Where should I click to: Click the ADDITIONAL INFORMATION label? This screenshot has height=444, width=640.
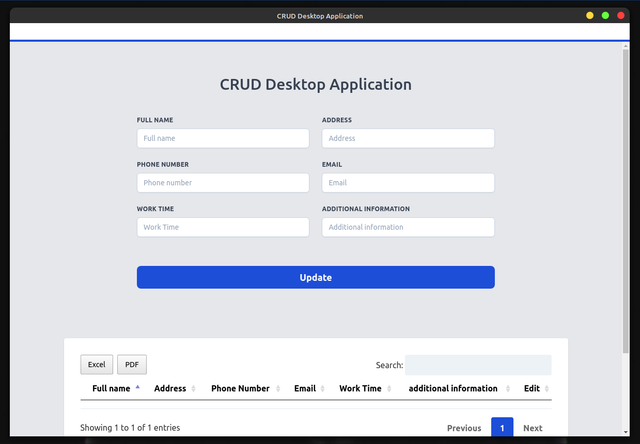point(366,209)
